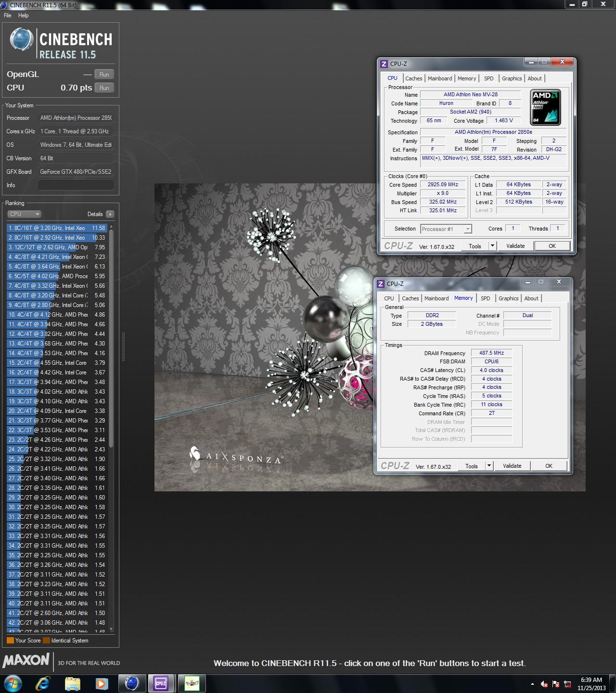Click DRAM Frequency value 487.5 MHz
The height and width of the screenshot is (693, 616).
coord(491,353)
